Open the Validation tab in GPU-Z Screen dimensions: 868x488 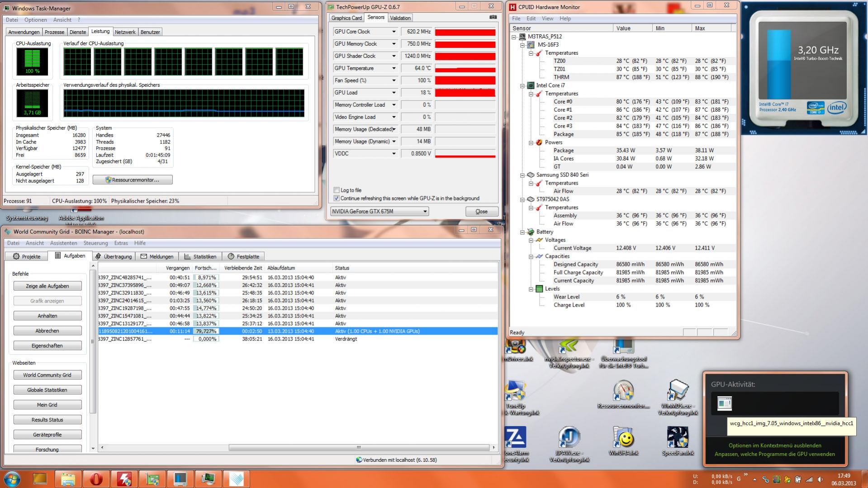(400, 18)
